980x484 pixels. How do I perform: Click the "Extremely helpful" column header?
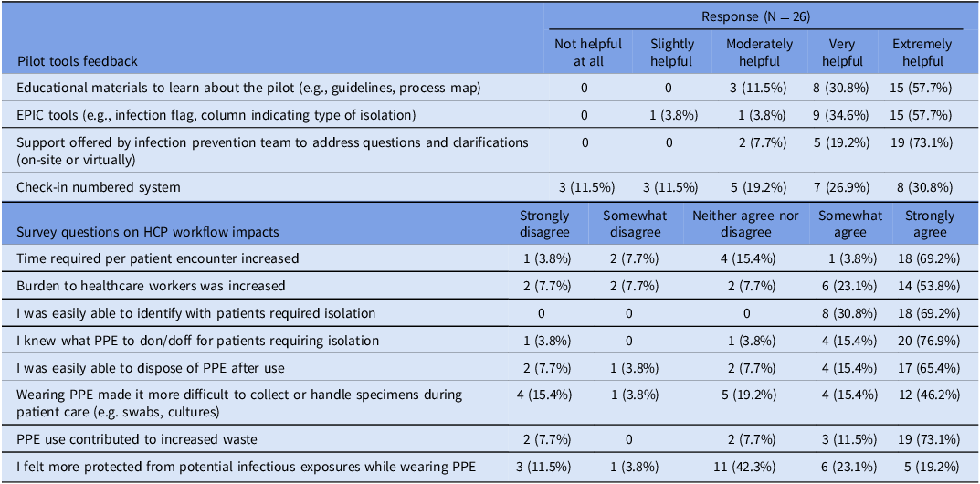(x=921, y=52)
